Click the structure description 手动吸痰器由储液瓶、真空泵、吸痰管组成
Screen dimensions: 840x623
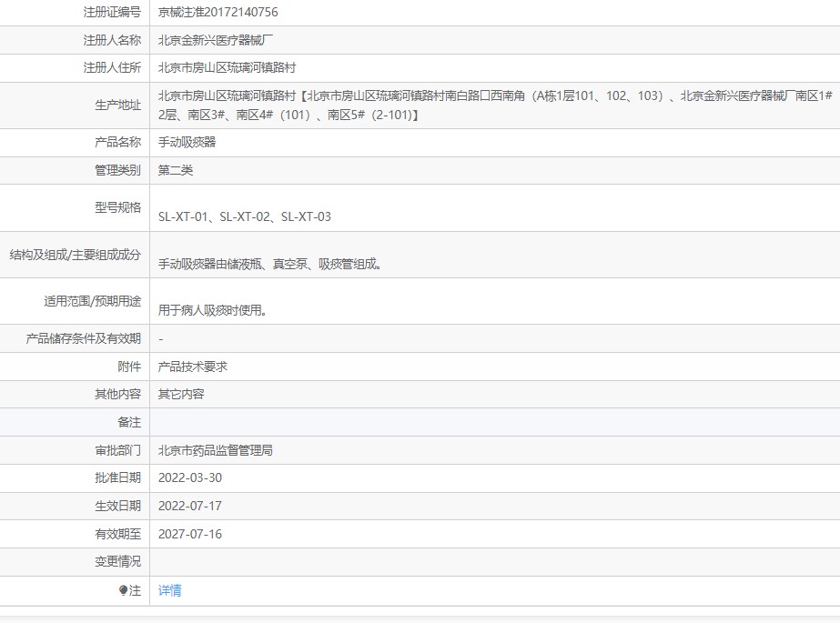click(x=269, y=264)
